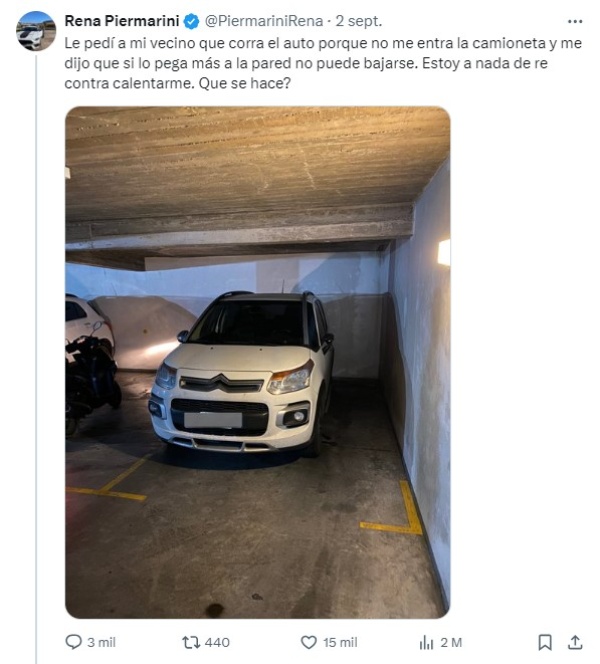Image resolution: width=600 pixels, height=664 pixels.
Task: Open Rena Piermarini's profile avatar
Action: (x=36, y=31)
